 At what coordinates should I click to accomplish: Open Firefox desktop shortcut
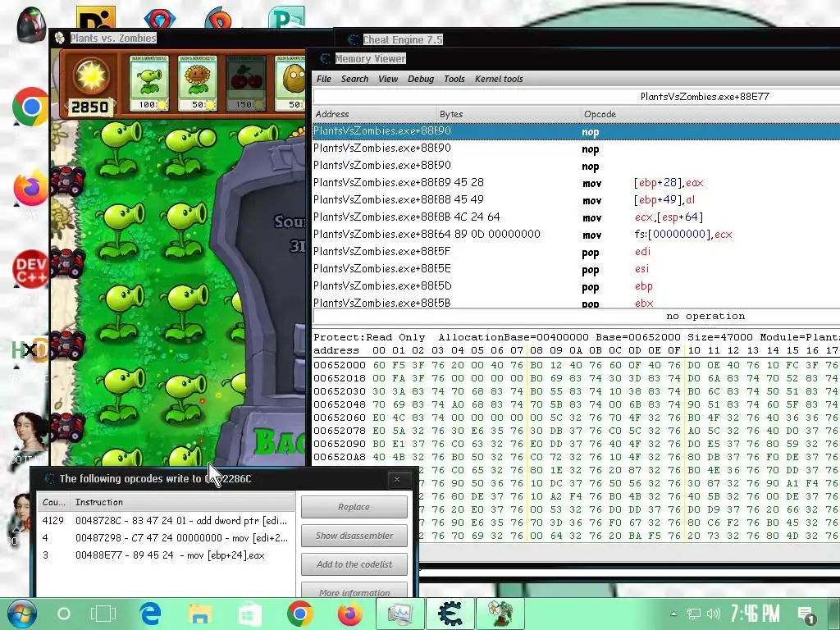point(30,188)
